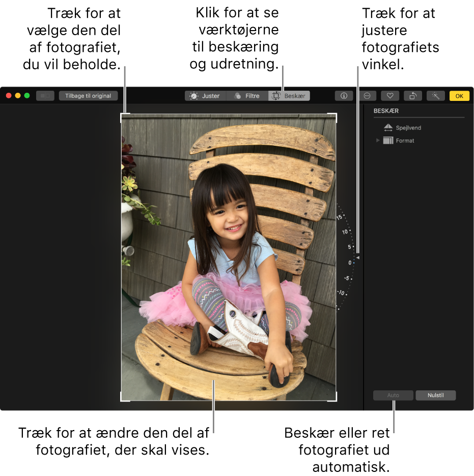Image resolution: width=474 pixels, height=476 pixels.
Task: Click the yellow OK button
Action: pyautogui.click(x=459, y=96)
